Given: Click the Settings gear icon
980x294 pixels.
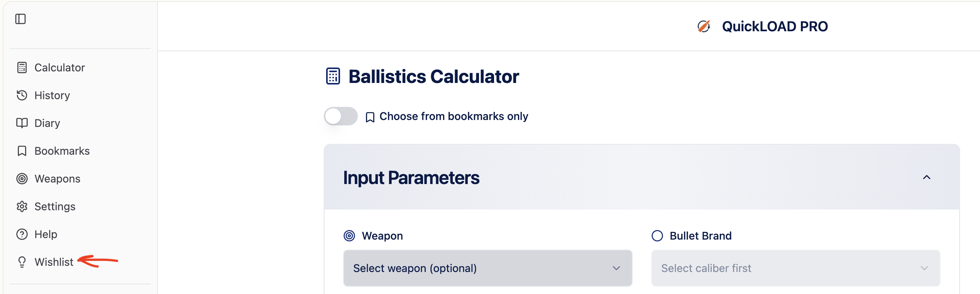Looking at the screenshot, I should 22,206.
